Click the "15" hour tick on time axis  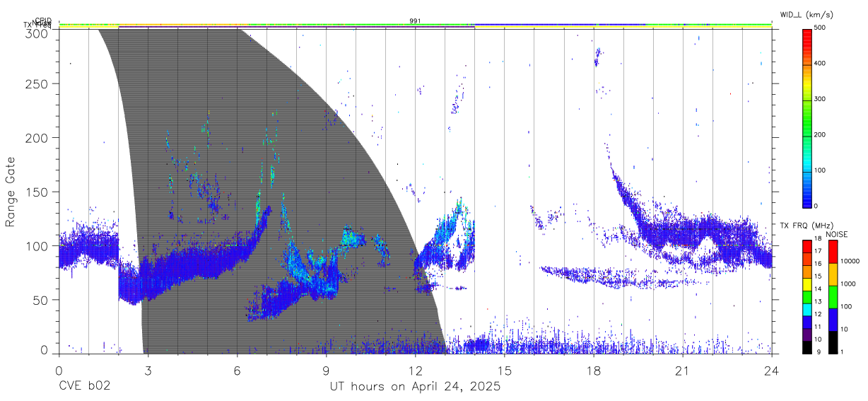tap(505, 371)
